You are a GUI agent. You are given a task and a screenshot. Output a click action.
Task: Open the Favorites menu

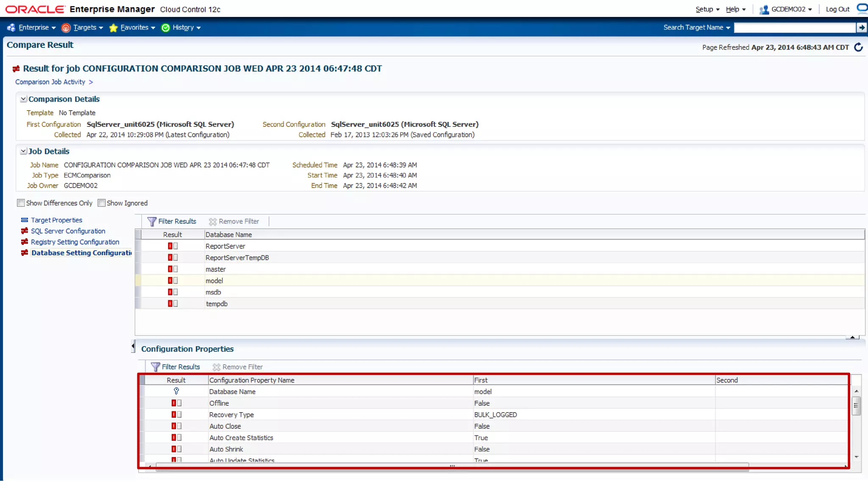coord(138,28)
